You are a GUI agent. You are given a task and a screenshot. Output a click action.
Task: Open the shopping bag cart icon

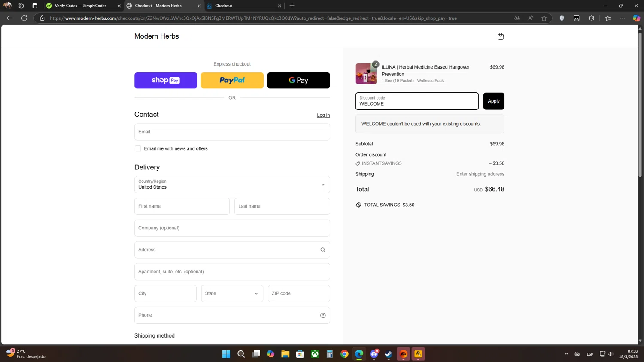(501, 36)
